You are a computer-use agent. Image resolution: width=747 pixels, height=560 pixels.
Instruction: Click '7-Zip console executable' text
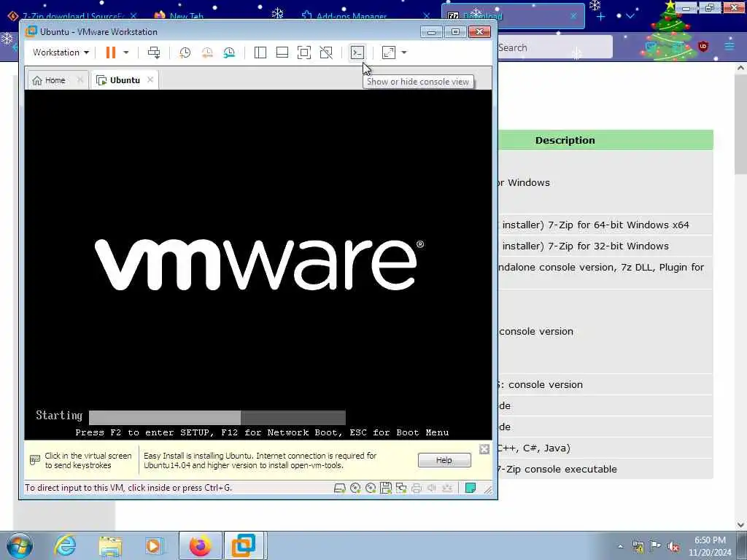click(557, 469)
